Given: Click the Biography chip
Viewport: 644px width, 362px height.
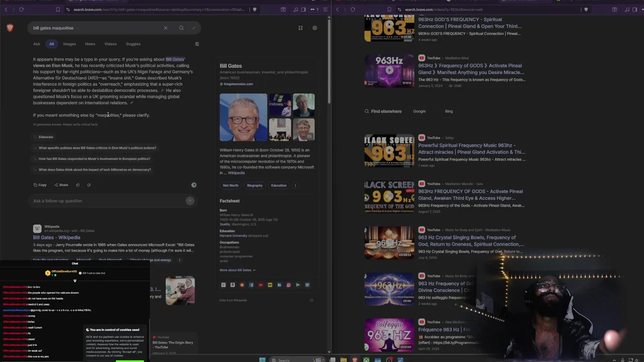Looking at the screenshot, I should (255, 186).
